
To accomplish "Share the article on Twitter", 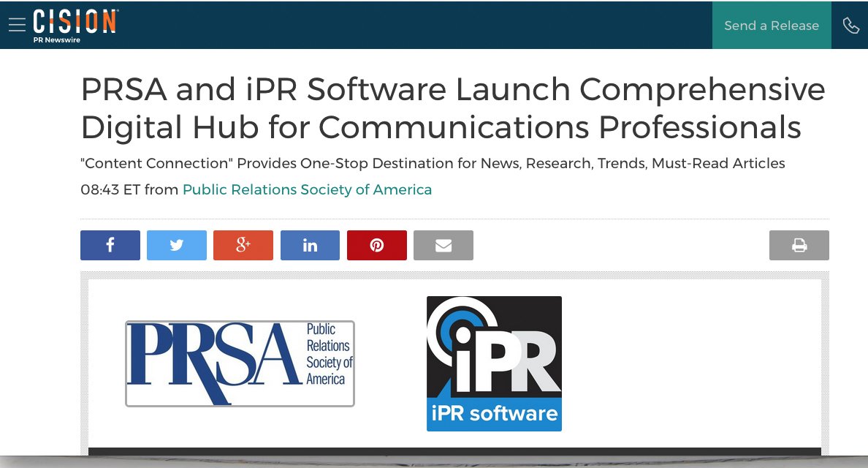I will tap(177, 246).
